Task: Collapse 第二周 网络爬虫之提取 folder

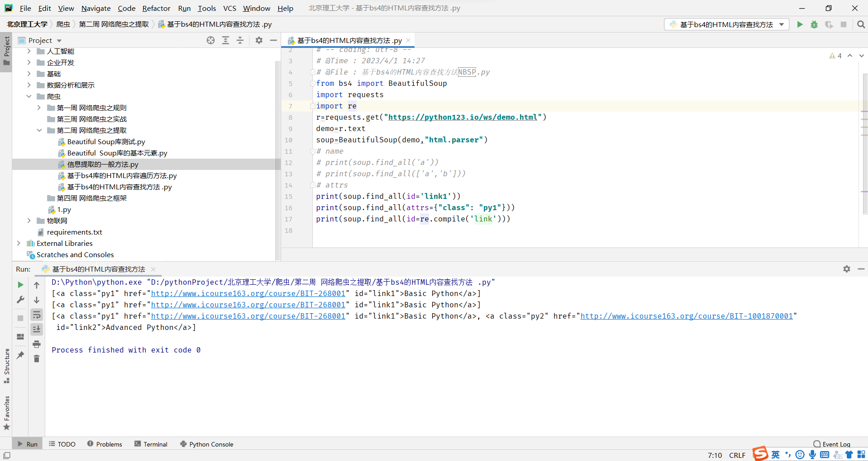Action: coord(39,130)
